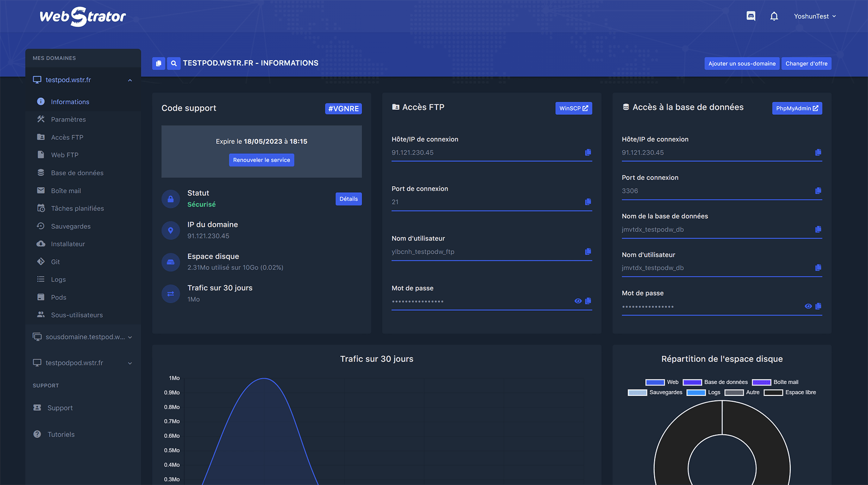Screen dimensions: 868x485
Task: Copy the FTP host IP address
Action: coord(588,152)
